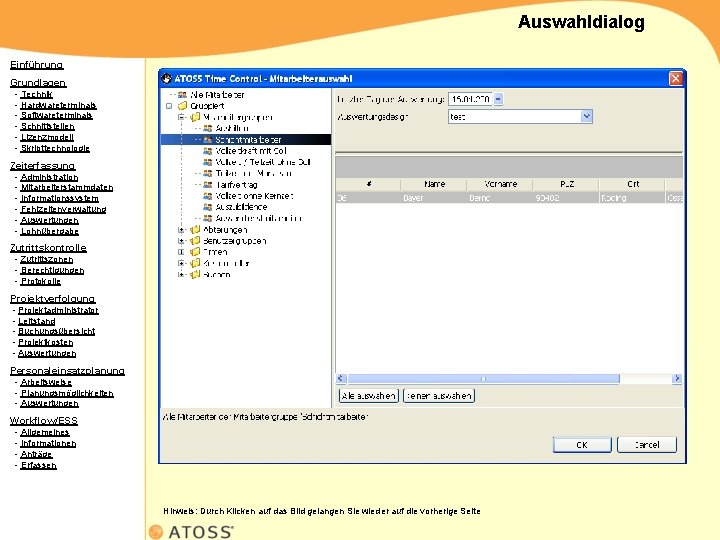The height and width of the screenshot is (540, 720).
Task: Click the left arrow of the table scrollbar
Action: (341, 378)
